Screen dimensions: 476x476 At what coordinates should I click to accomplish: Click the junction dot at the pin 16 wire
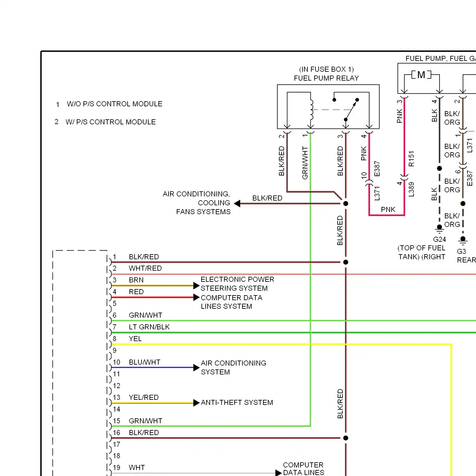[x=346, y=438]
